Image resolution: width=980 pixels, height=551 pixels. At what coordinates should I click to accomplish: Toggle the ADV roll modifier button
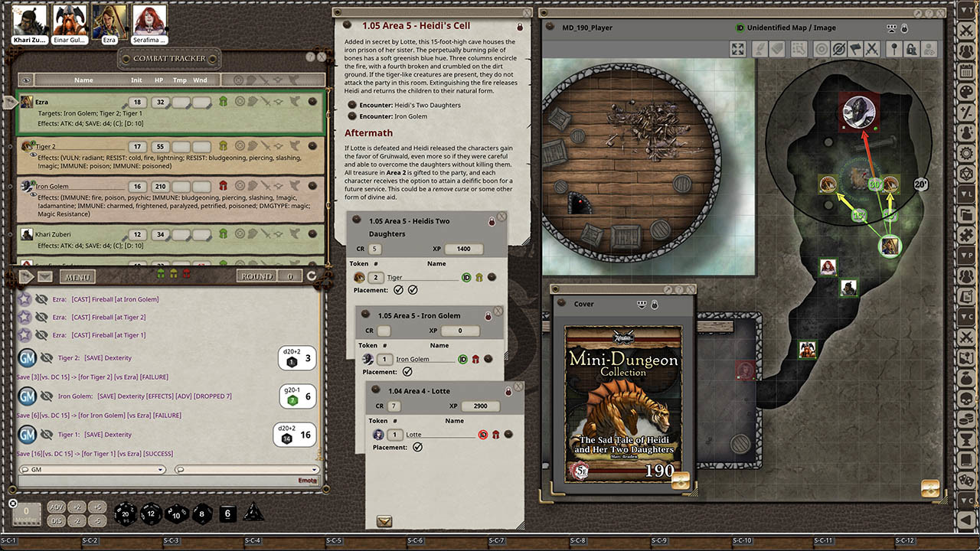(x=57, y=507)
